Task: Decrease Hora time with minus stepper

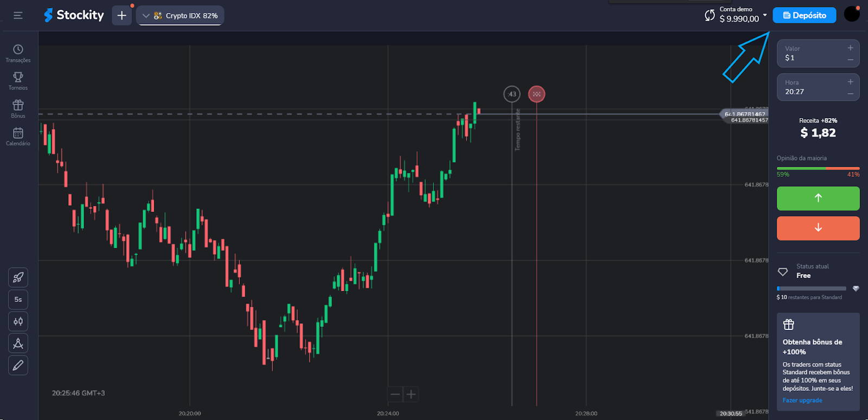Action: tap(850, 94)
